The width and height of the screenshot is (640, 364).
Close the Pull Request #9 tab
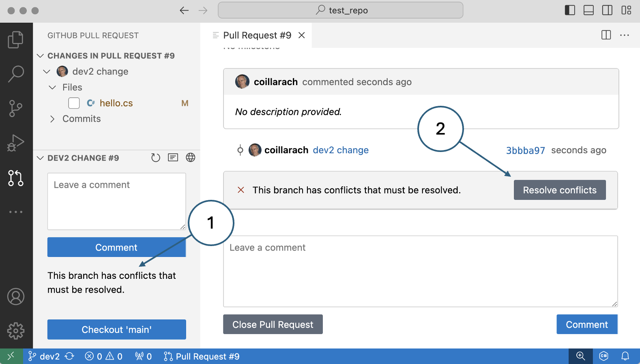301,35
